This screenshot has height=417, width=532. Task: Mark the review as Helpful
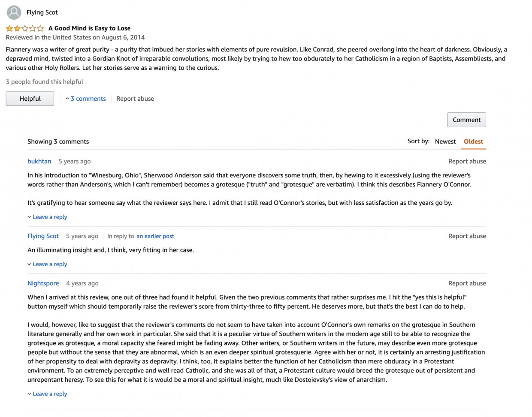(x=30, y=99)
